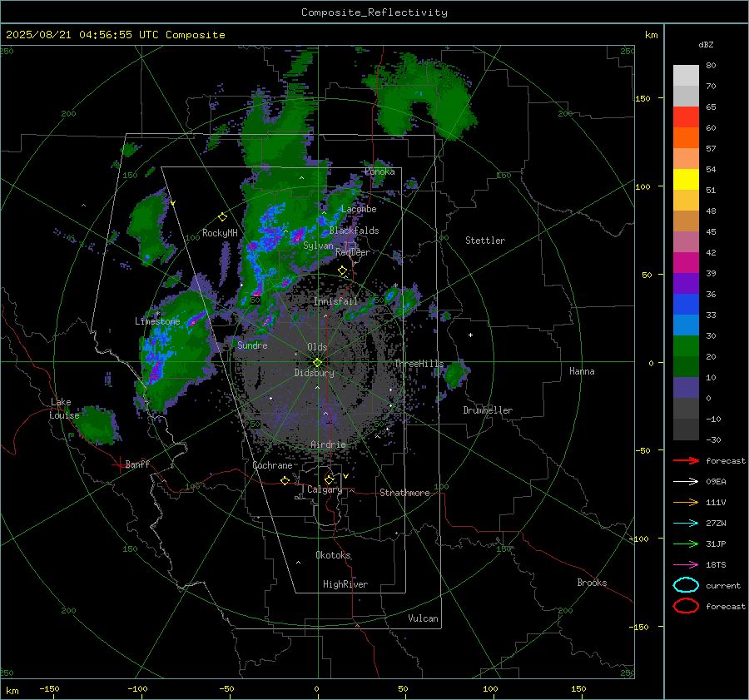This screenshot has height=700, width=749.
Task: Pick the dark green 20 dBZ swatch
Action: coord(686,366)
